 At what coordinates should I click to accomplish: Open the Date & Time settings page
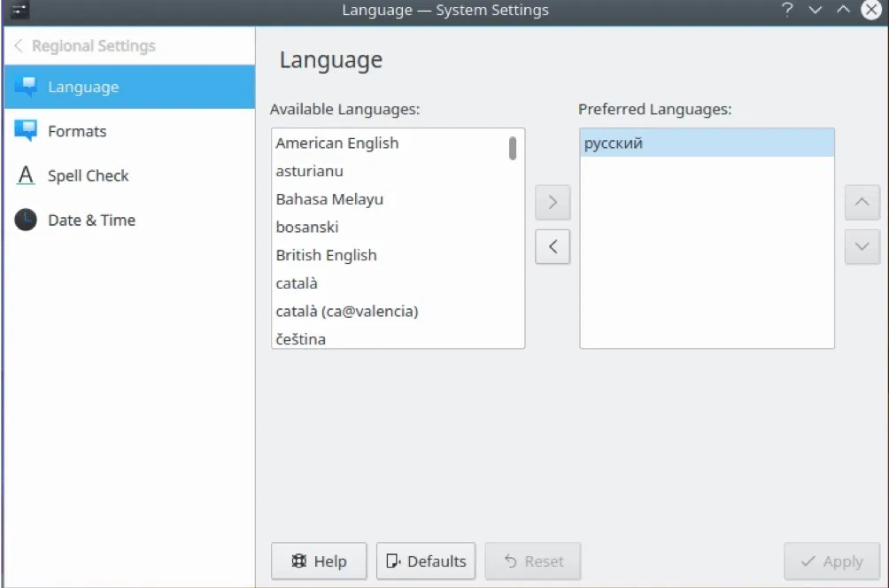pos(130,220)
